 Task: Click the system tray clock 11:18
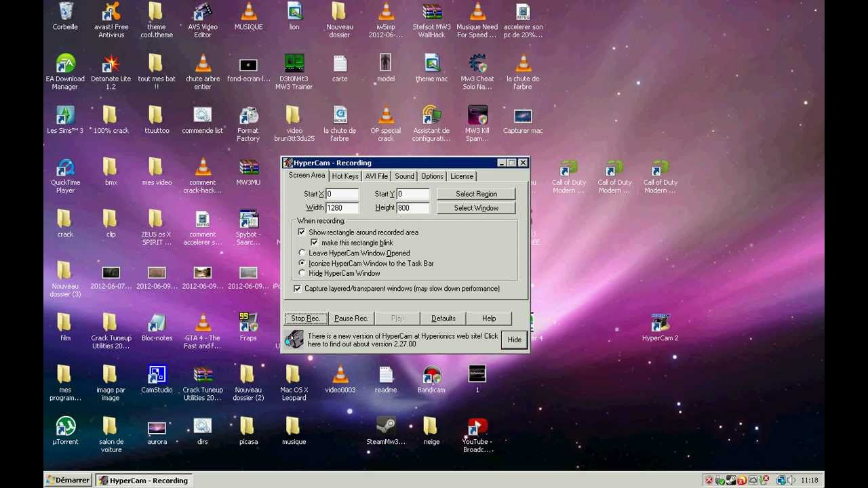coord(810,481)
